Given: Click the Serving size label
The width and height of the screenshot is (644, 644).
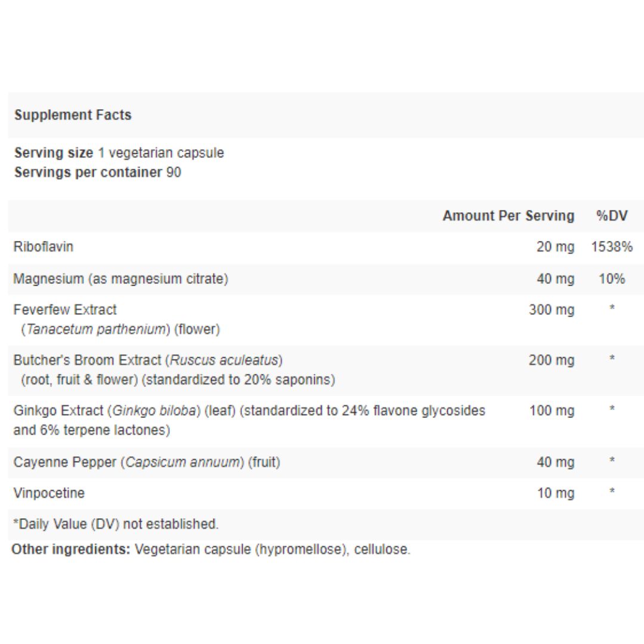Looking at the screenshot, I should (x=54, y=153).
